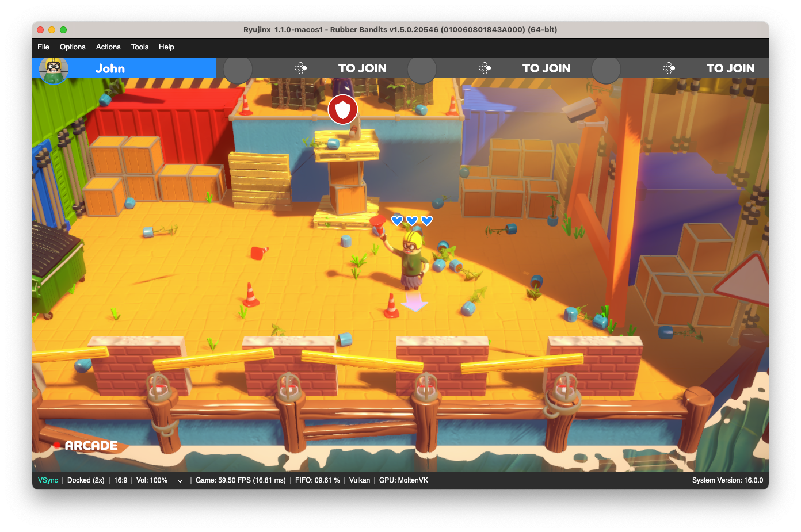The image size is (801, 532).
Task: Zoom the Ryujinx window with green button
Action: (63, 30)
